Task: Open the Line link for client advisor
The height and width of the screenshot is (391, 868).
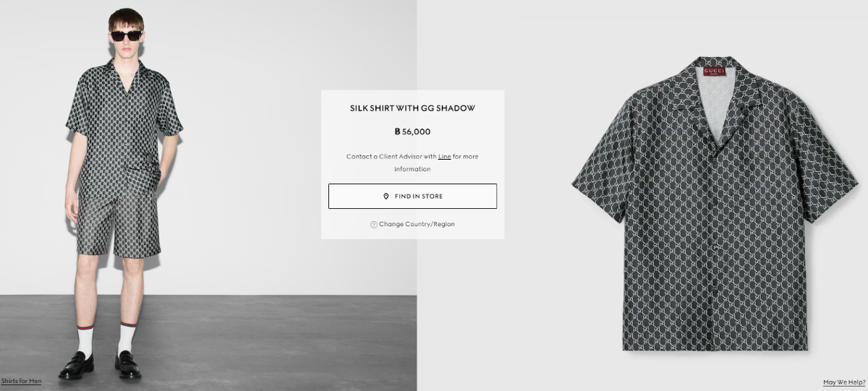Action: (x=444, y=157)
